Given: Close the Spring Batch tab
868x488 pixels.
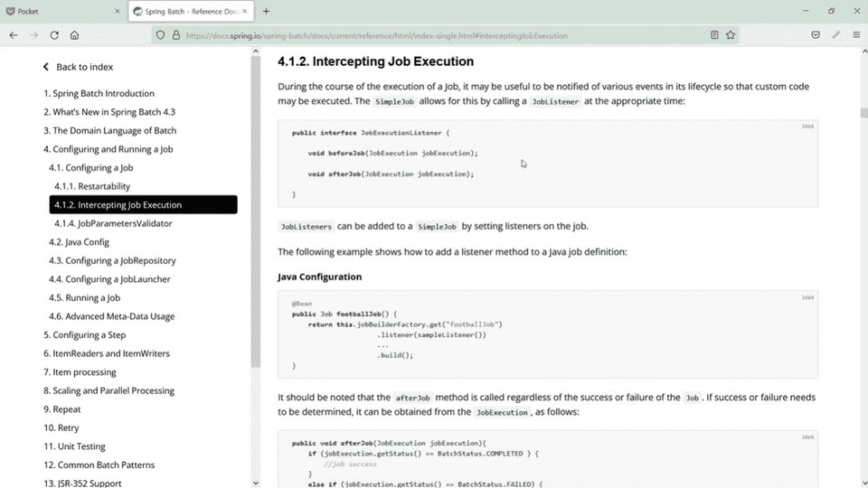Looking at the screenshot, I should tap(245, 11).
